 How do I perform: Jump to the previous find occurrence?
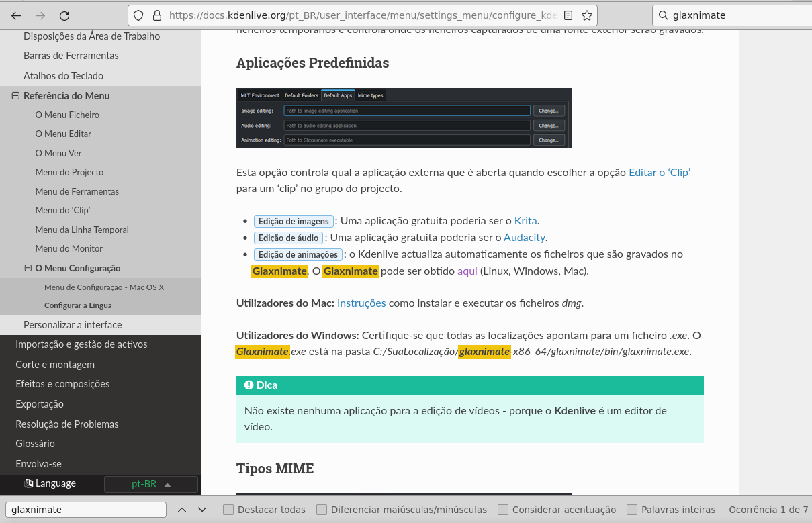click(182, 510)
